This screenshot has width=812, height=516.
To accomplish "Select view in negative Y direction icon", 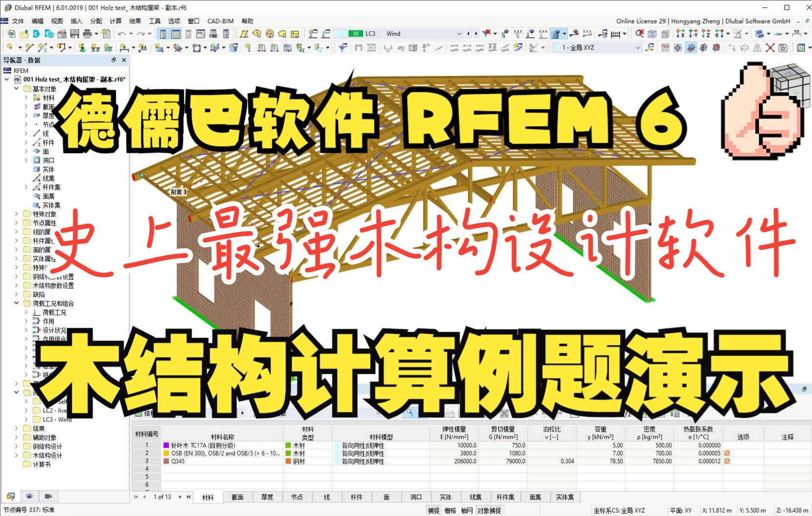I will point(693,34).
